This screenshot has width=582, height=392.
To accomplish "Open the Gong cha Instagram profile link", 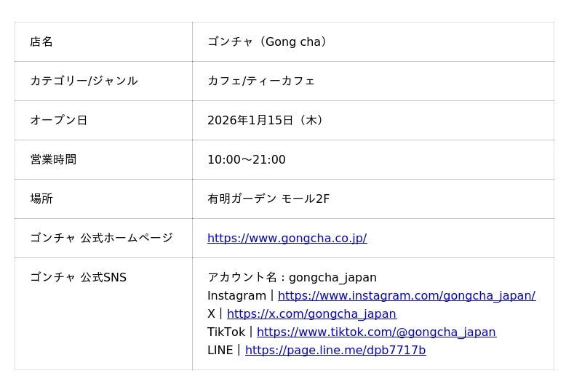I will (406, 296).
